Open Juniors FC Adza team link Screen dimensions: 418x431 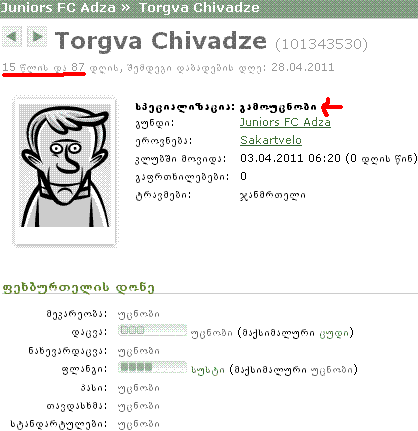[285, 122]
